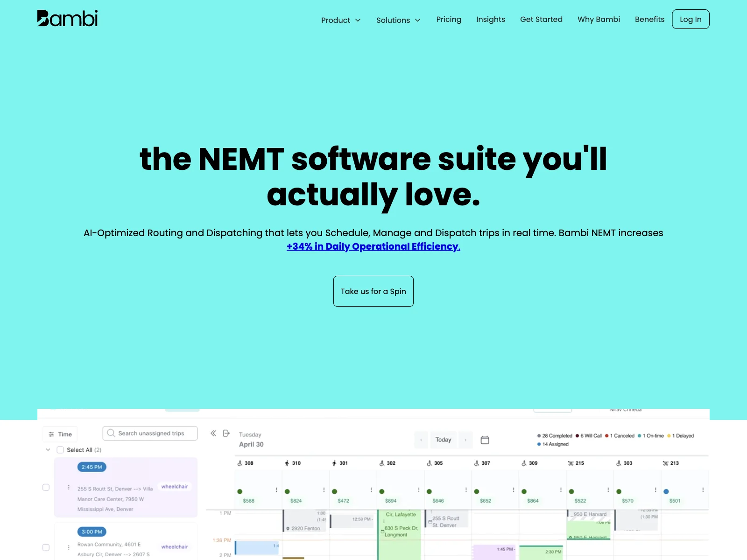747x560 pixels.
Task: Click the search magnifier icon
Action: pyautogui.click(x=111, y=433)
